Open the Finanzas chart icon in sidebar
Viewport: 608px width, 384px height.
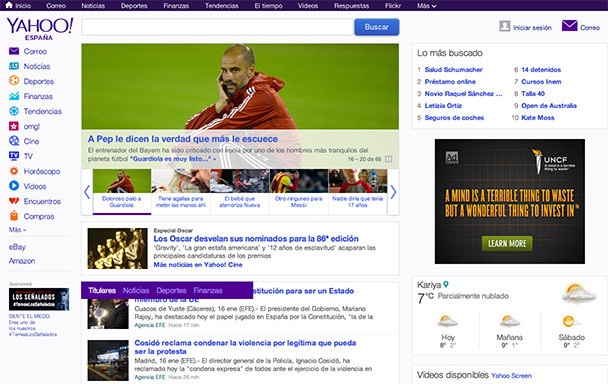click(14, 96)
